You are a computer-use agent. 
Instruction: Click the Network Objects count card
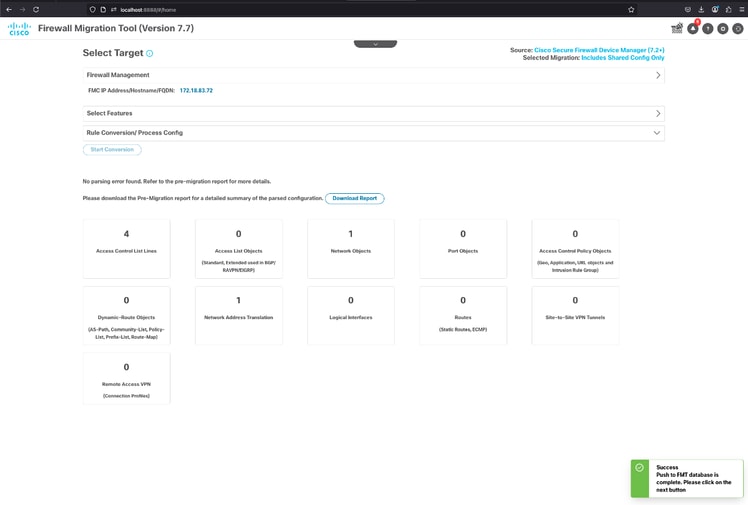tap(351, 249)
